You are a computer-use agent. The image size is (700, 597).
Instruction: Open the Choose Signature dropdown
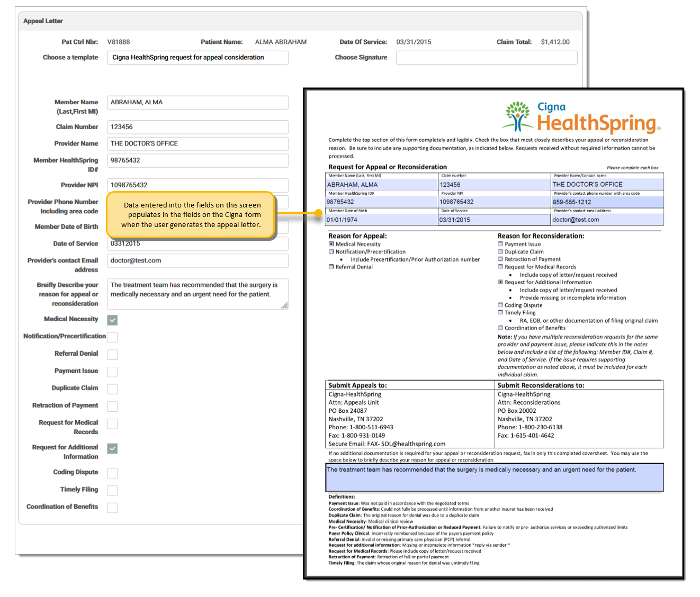click(486, 57)
